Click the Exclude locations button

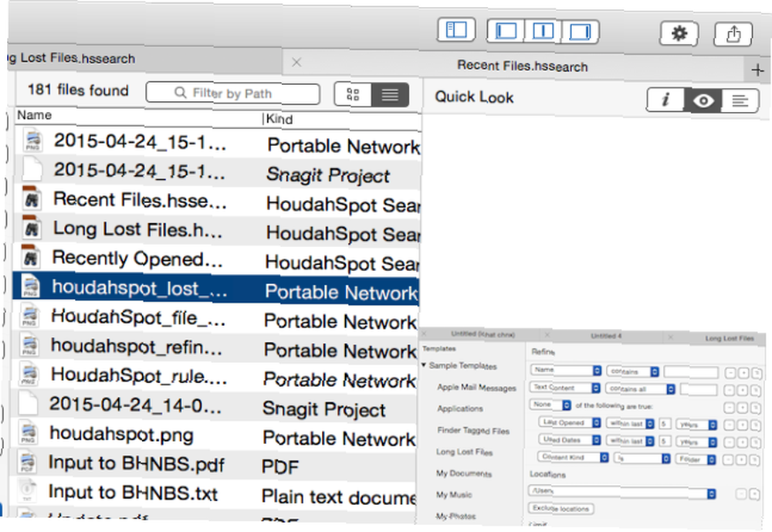(x=560, y=508)
